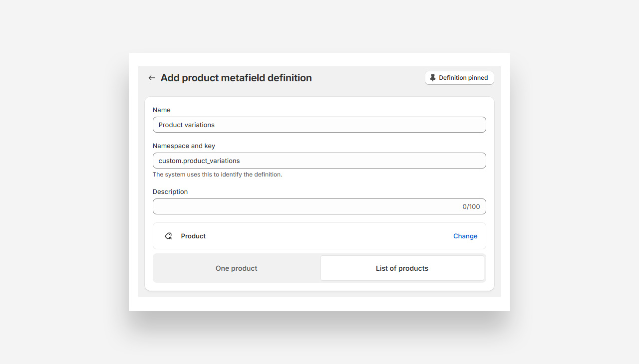Click the helper text about identifying the definition

pos(217,175)
